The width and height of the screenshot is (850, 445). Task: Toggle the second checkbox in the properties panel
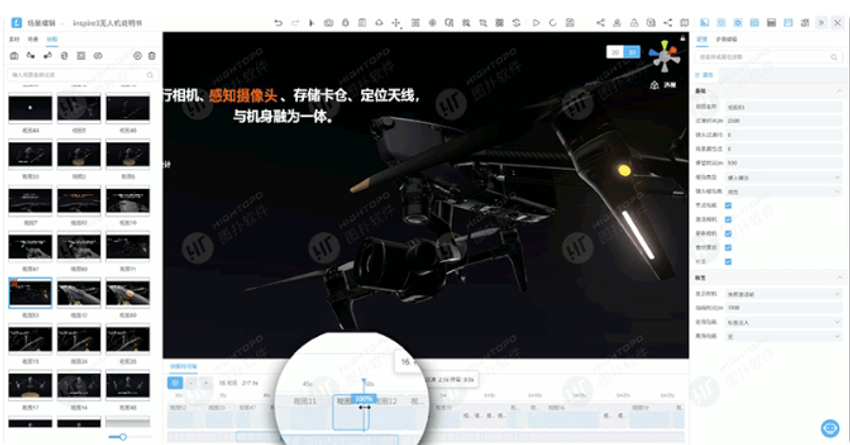click(x=728, y=220)
